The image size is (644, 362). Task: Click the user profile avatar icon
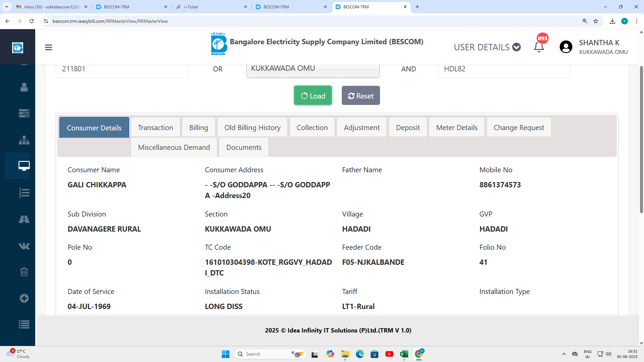pyautogui.click(x=566, y=47)
